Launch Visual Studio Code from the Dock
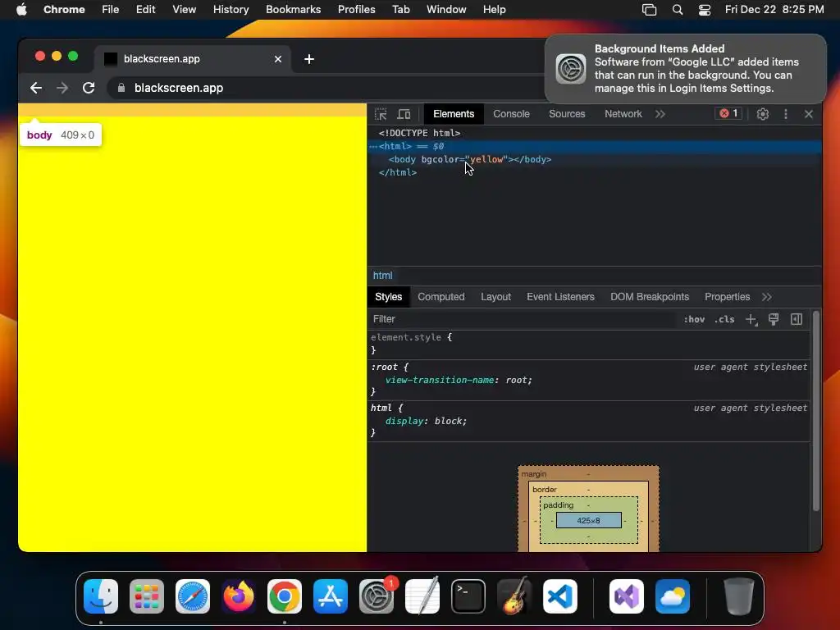Image resolution: width=840 pixels, height=630 pixels. tap(559, 596)
